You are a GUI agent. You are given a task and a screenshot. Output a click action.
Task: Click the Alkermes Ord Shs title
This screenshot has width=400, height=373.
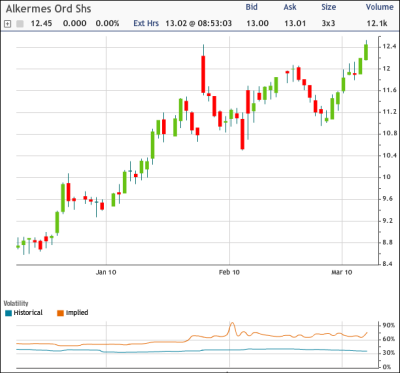(x=48, y=9)
